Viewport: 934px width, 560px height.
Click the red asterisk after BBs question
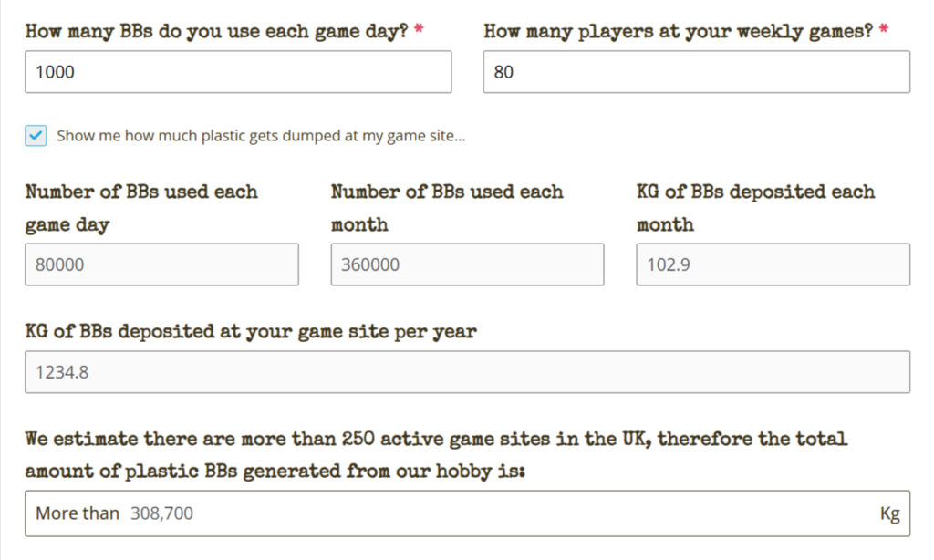coord(419,31)
